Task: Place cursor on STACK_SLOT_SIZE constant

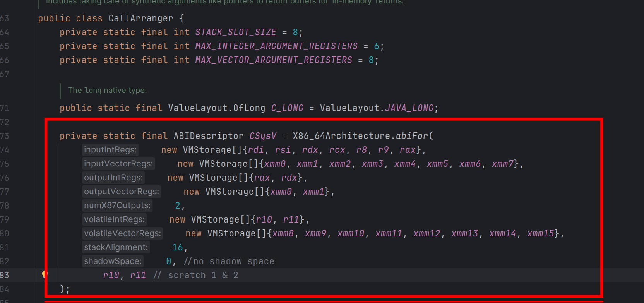Action: click(x=236, y=32)
